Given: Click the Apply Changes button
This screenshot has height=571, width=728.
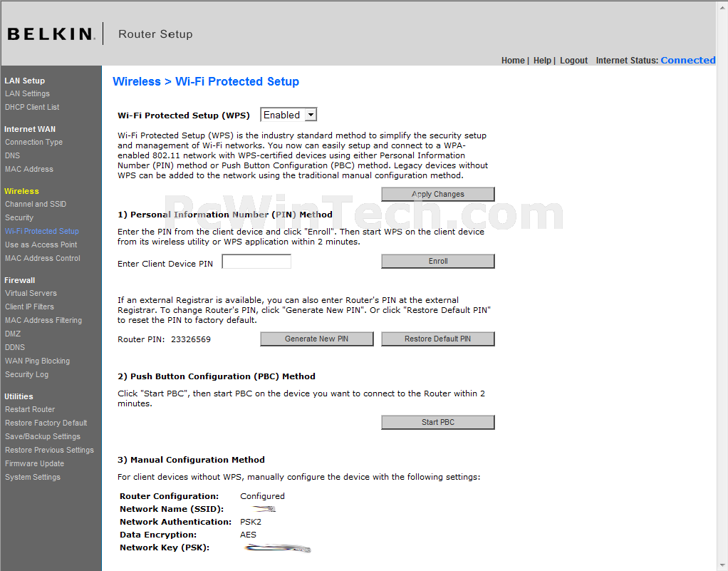Looking at the screenshot, I should pos(438,194).
